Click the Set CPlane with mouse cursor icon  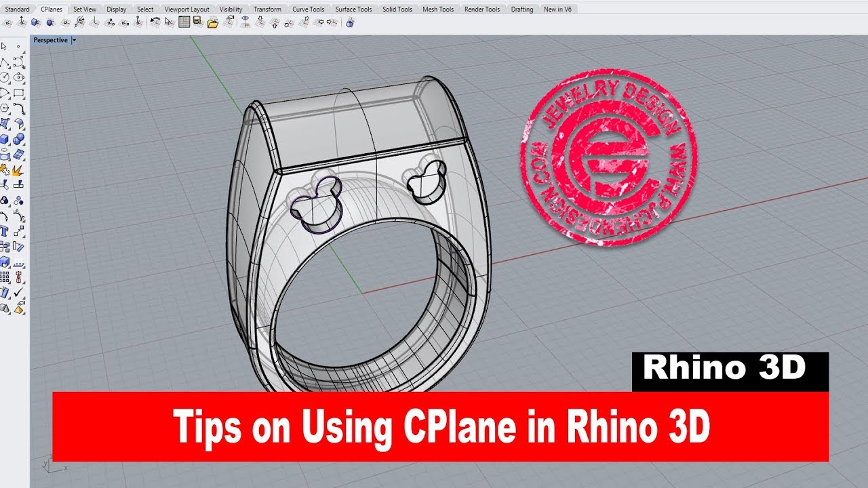pyautogui.click(x=170, y=22)
